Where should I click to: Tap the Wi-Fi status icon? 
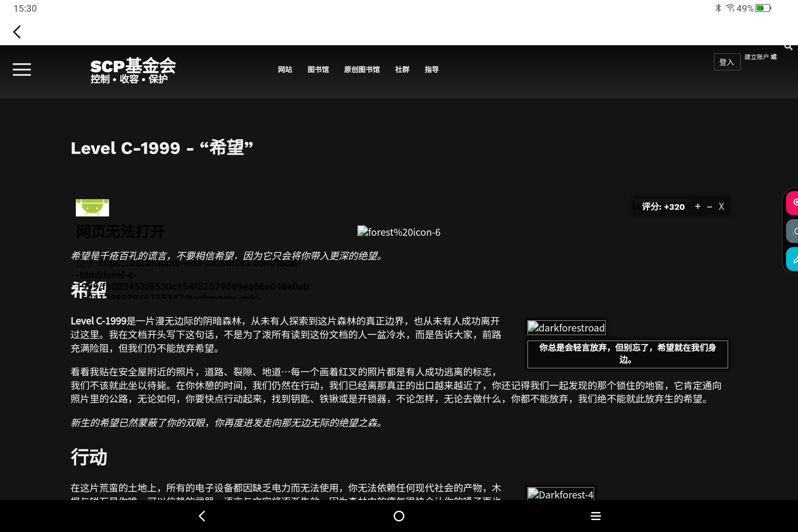click(730, 8)
